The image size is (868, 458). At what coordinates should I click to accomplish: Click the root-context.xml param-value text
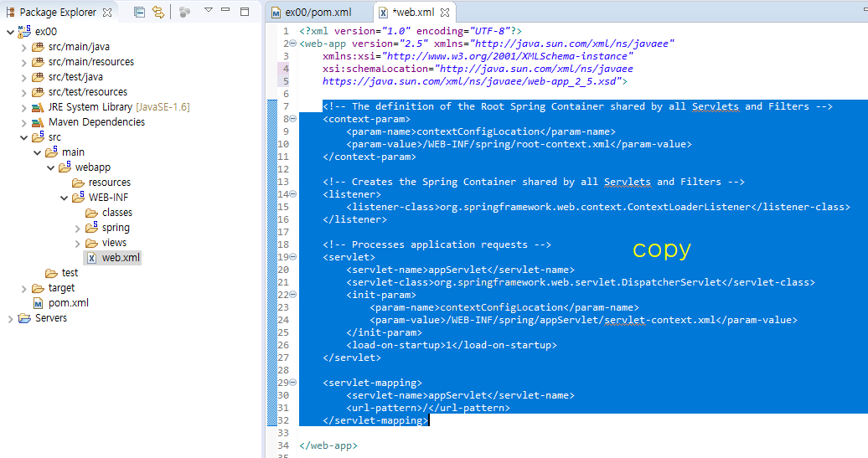[519, 144]
